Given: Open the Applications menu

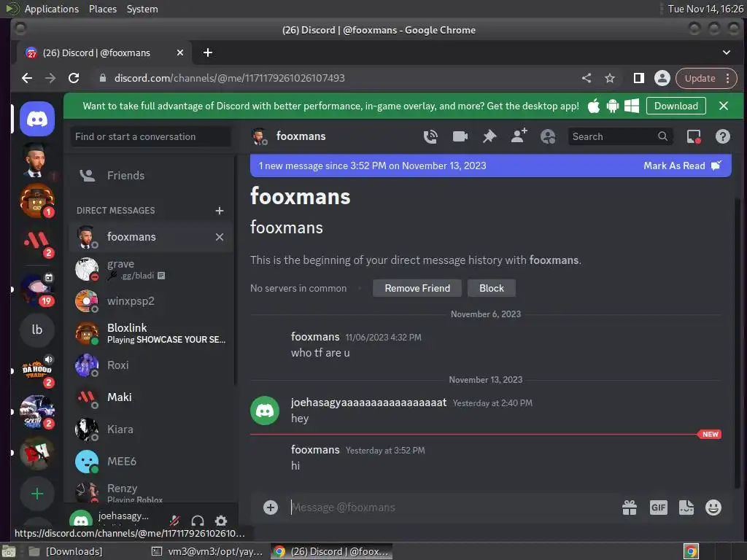Looking at the screenshot, I should (x=52, y=9).
